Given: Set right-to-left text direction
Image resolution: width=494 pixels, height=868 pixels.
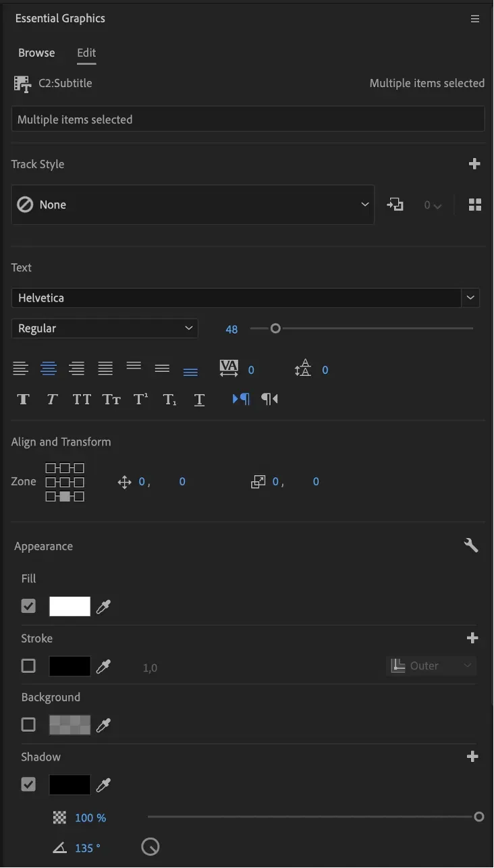Looking at the screenshot, I should tap(270, 399).
